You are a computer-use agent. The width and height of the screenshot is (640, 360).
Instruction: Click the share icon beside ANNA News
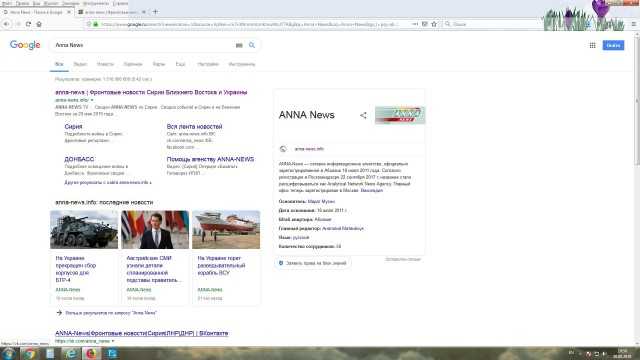tap(363, 116)
